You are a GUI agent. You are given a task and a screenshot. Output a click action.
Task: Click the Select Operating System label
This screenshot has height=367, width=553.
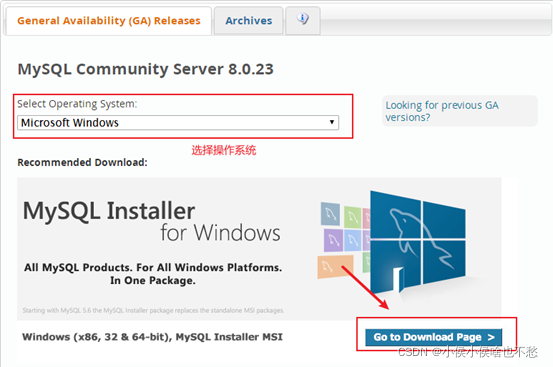(x=77, y=104)
